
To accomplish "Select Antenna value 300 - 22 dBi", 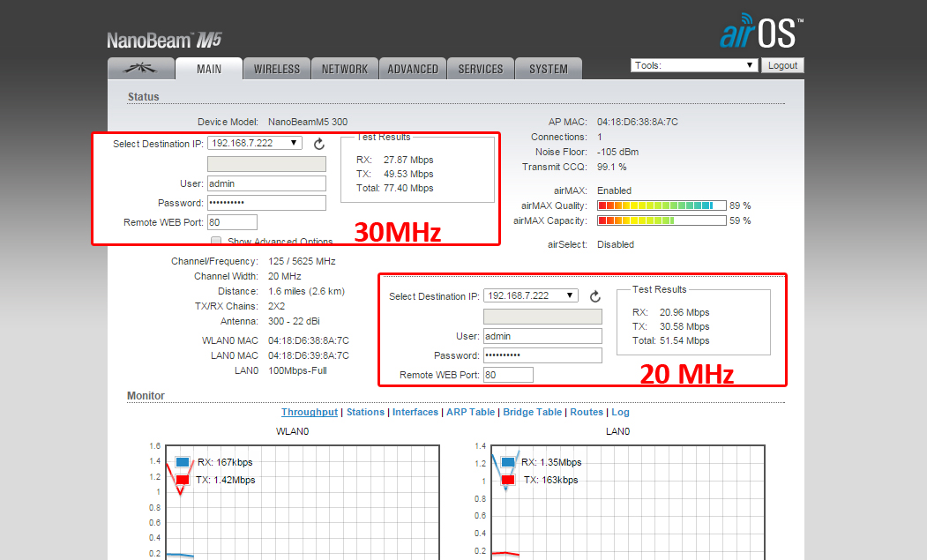I will tap(294, 321).
